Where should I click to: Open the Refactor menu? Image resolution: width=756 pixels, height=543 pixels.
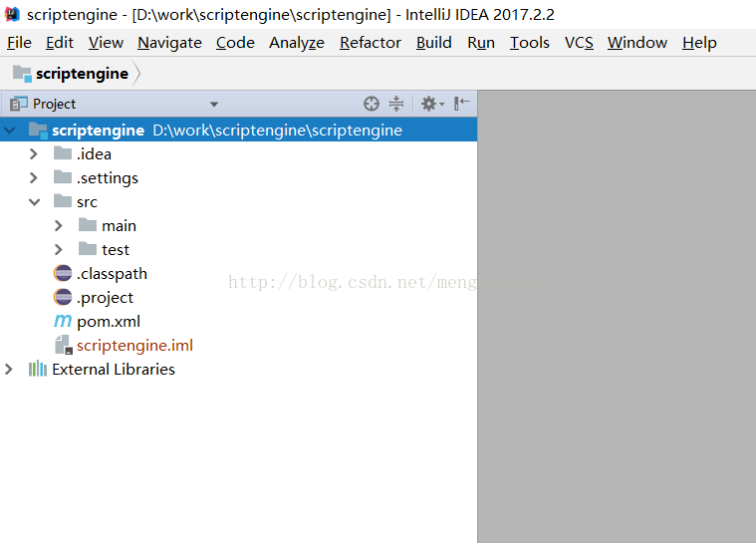click(371, 43)
